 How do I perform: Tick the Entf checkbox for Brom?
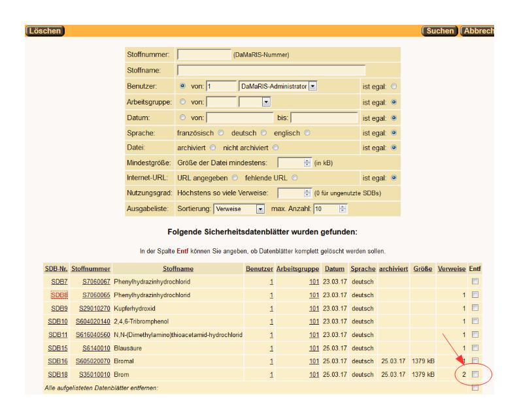tap(475, 374)
